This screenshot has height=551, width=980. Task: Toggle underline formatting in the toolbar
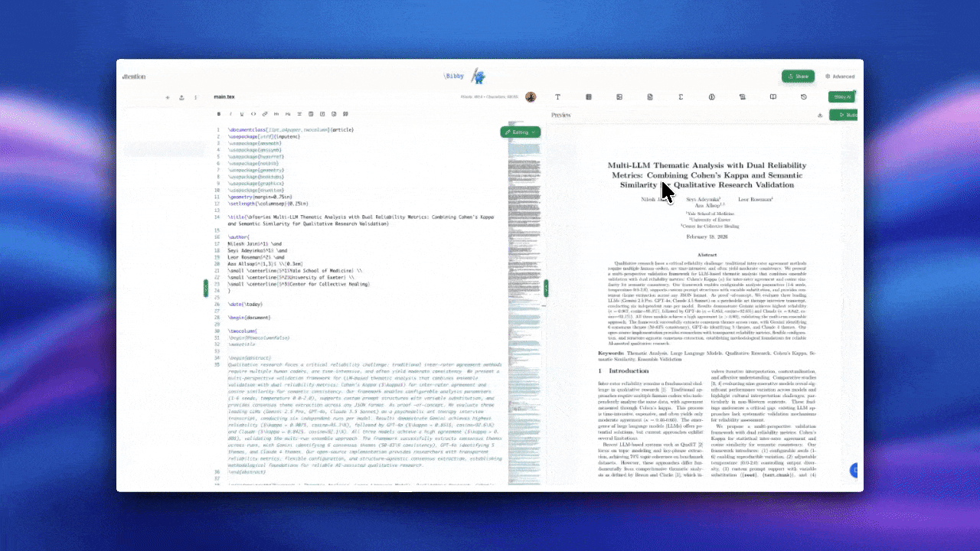[x=242, y=113]
